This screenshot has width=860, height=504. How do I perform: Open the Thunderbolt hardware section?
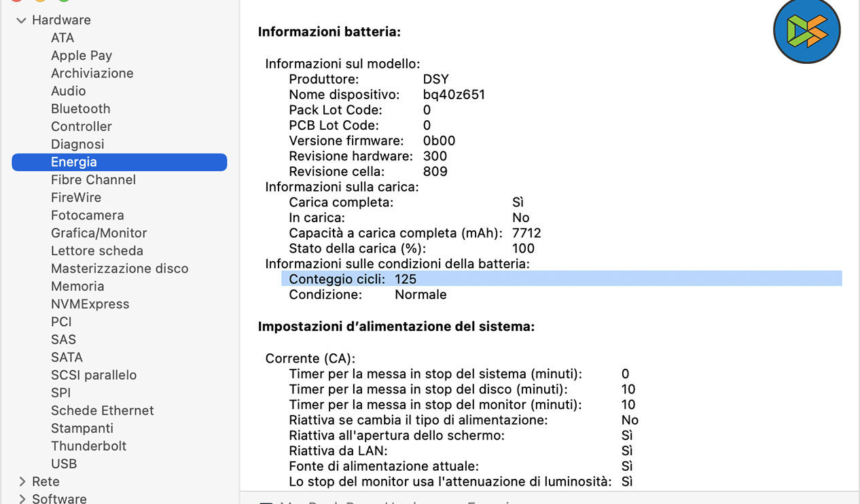(88, 446)
